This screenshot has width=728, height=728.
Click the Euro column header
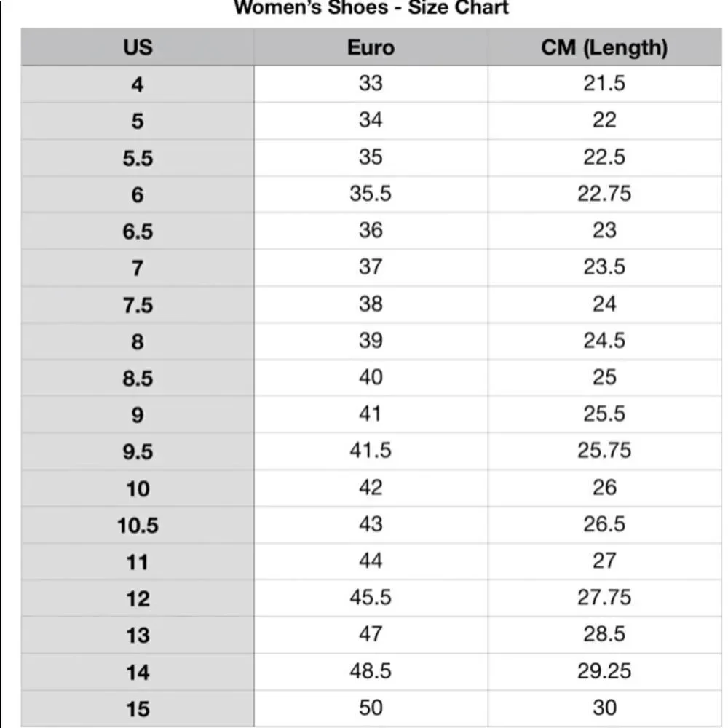tap(371, 47)
